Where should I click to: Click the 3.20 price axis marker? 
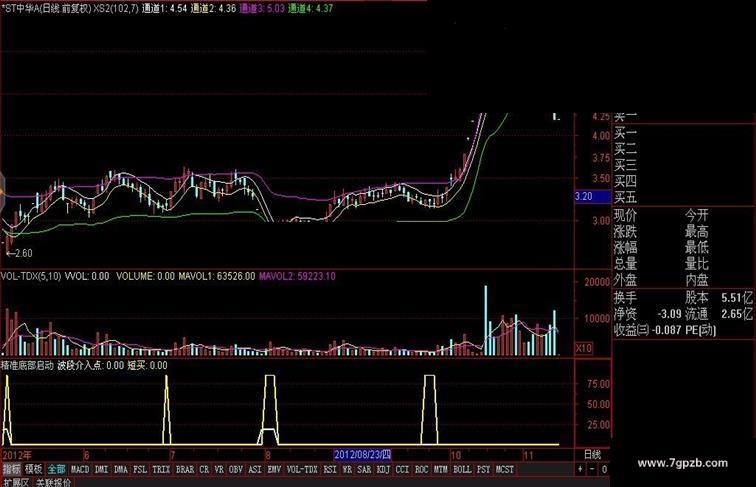[x=592, y=197]
